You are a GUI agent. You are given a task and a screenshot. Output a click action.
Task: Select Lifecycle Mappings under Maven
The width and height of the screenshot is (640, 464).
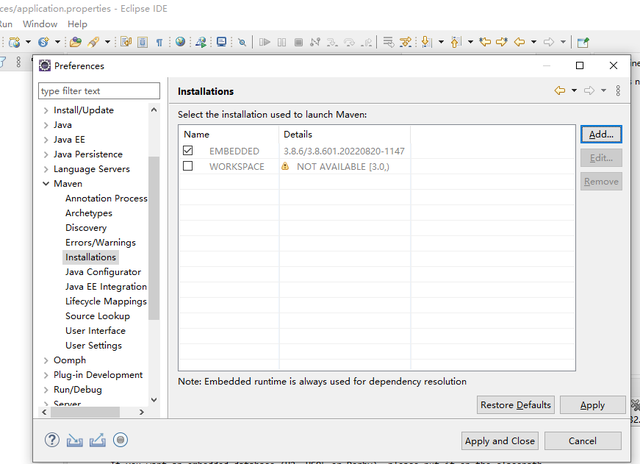click(106, 301)
